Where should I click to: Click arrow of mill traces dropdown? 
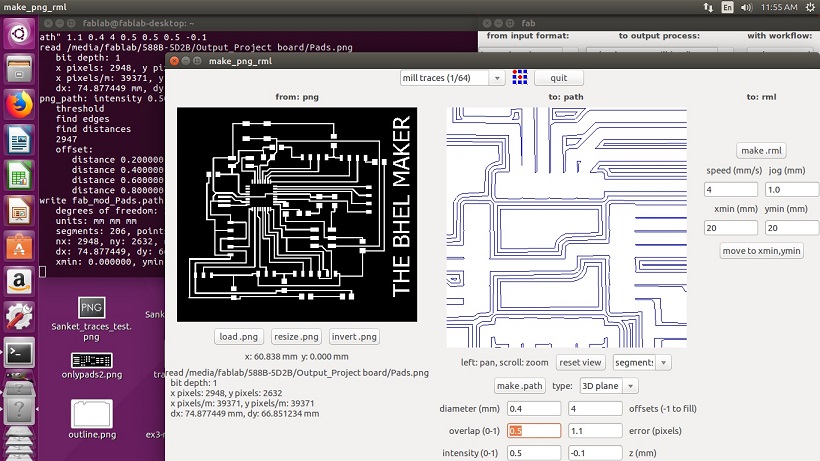point(497,78)
